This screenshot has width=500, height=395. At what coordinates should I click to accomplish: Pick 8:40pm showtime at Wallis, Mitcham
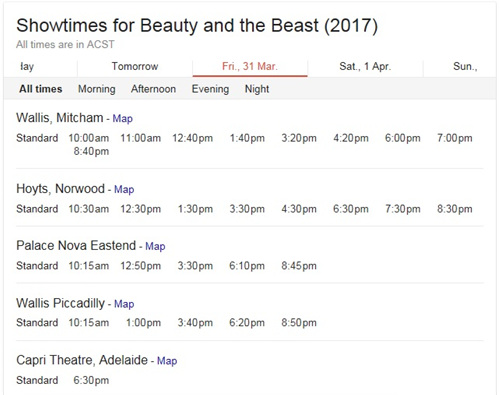91,151
